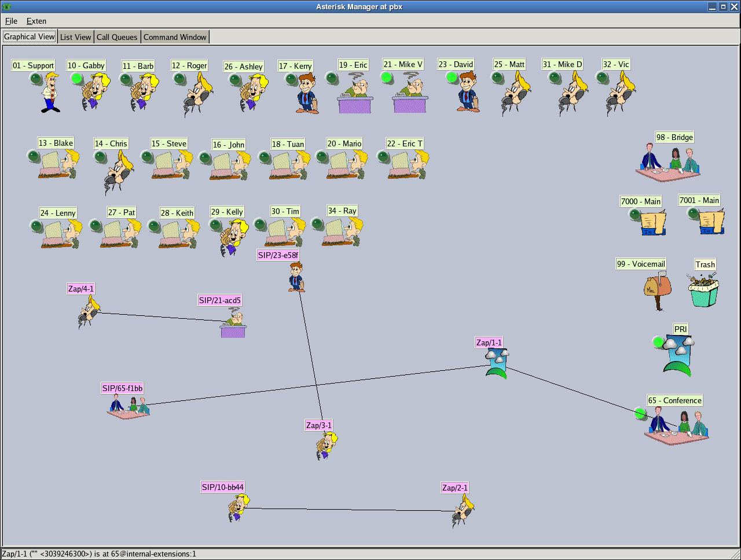This screenshot has height=560, width=741.
Task: Click the status light of 24 - Lenny
Action: tap(37, 226)
